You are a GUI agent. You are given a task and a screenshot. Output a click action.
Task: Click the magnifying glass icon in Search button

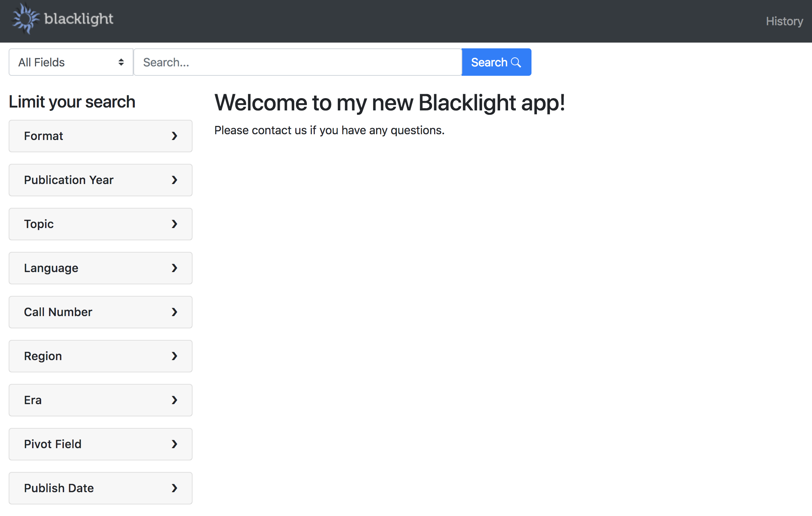516,62
